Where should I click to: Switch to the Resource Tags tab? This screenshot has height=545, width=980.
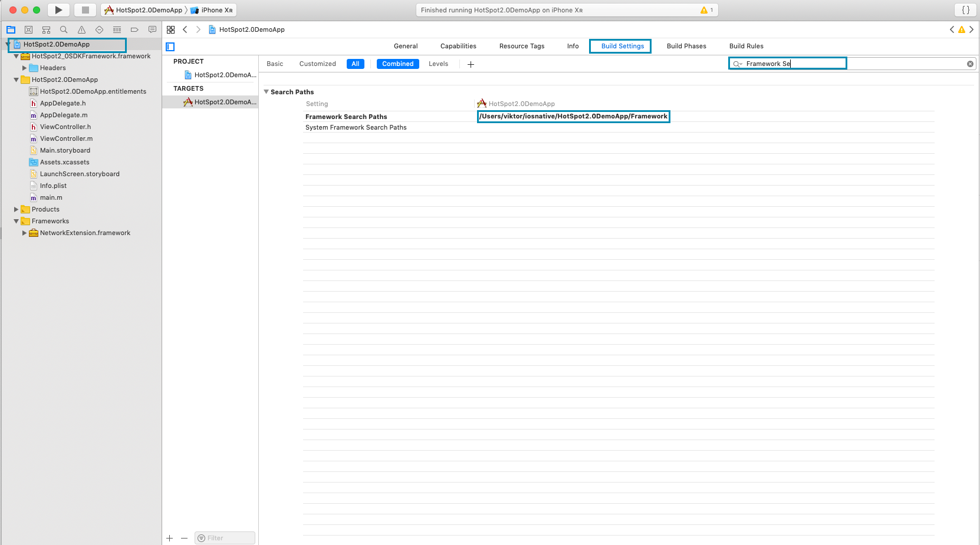click(x=522, y=46)
